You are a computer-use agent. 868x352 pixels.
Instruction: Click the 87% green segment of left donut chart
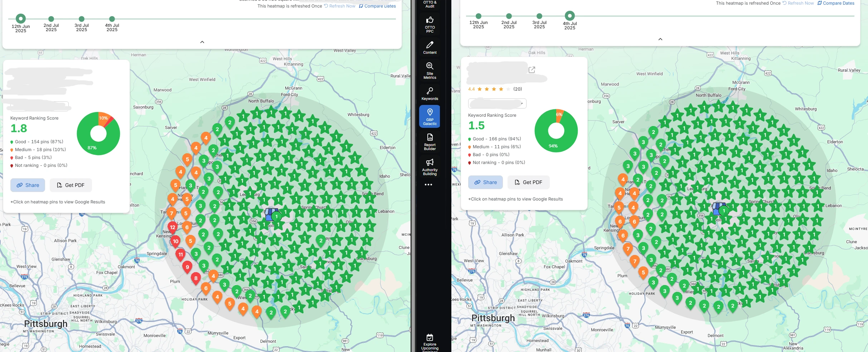coord(92,148)
